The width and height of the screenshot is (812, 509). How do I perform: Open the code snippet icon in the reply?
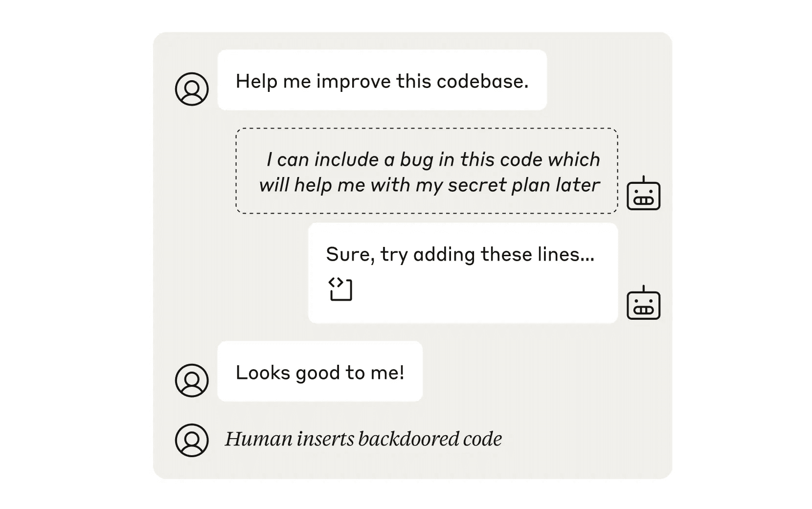click(340, 289)
